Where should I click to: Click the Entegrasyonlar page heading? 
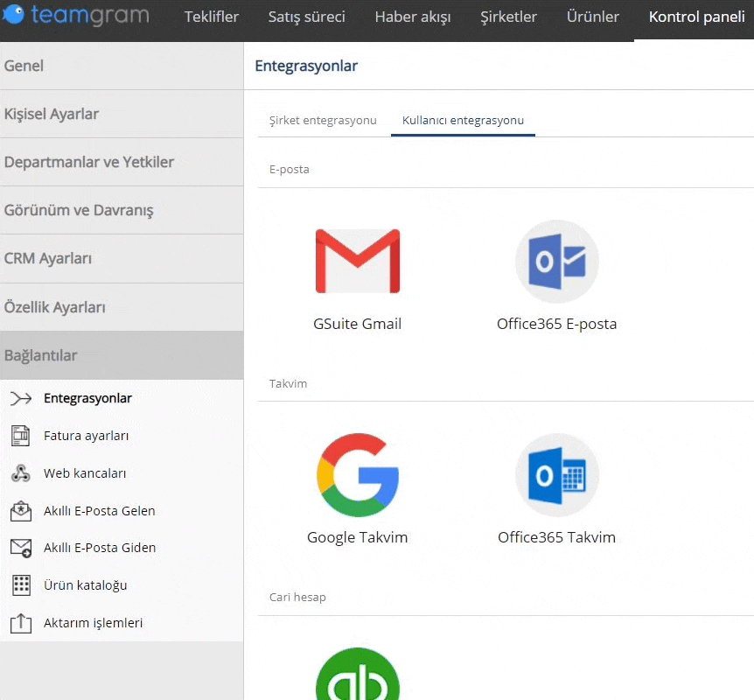point(306,66)
